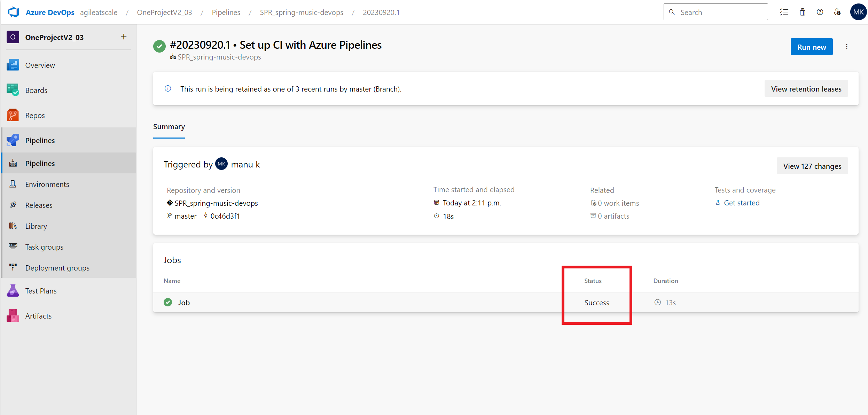Click View retention leases button

tap(806, 88)
